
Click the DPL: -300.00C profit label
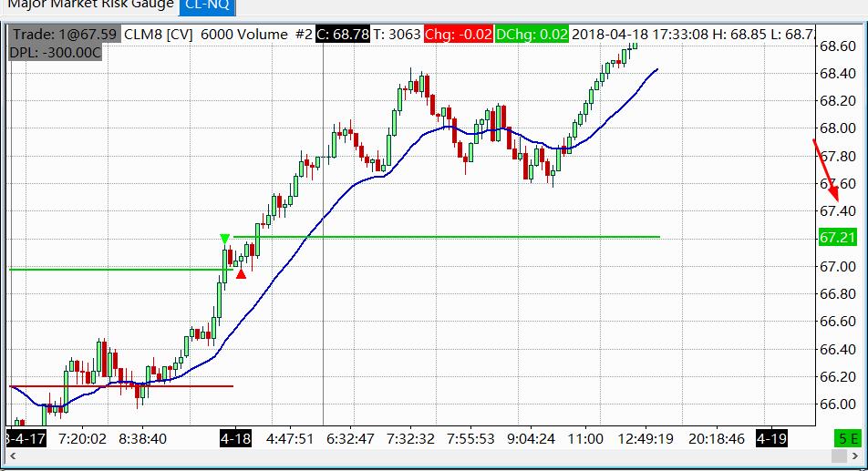pyautogui.click(x=56, y=53)
